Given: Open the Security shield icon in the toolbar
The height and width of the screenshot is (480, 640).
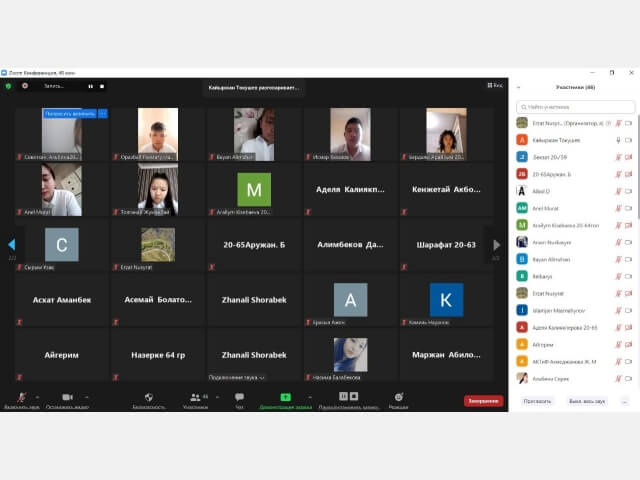Looking at the screenshot, I should coord(149,397).
